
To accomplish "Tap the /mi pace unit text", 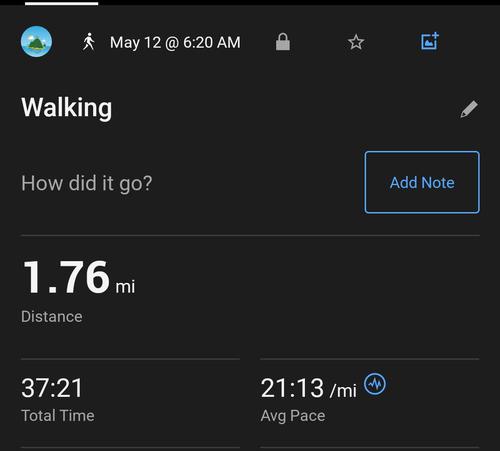I will [343, 390].
